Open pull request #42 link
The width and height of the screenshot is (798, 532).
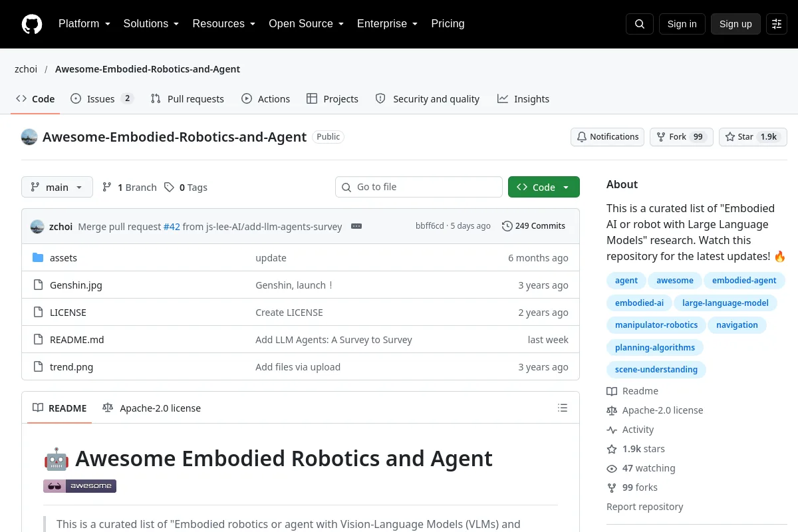(172, 227)
